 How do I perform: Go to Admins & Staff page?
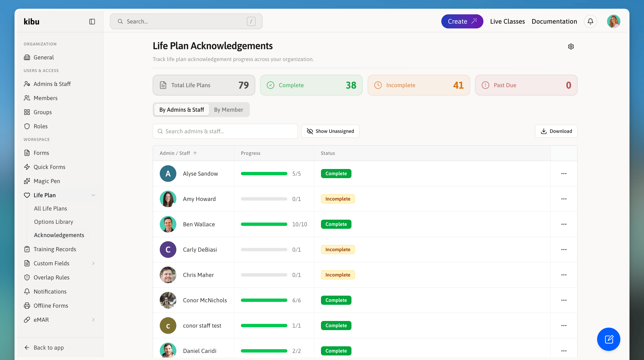click(52, 84)
